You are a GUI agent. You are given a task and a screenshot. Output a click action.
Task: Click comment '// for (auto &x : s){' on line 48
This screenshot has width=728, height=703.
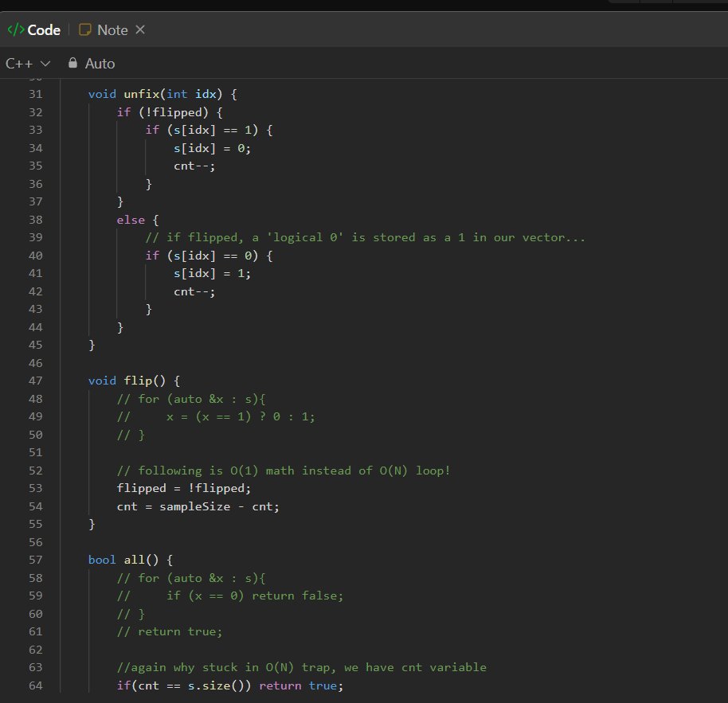coord(191,399)
